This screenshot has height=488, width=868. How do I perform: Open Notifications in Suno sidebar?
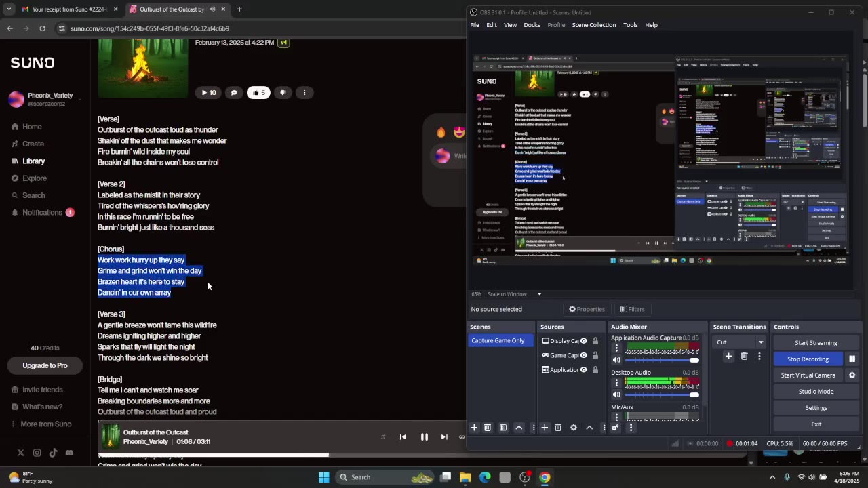click(x=42, y=213)
